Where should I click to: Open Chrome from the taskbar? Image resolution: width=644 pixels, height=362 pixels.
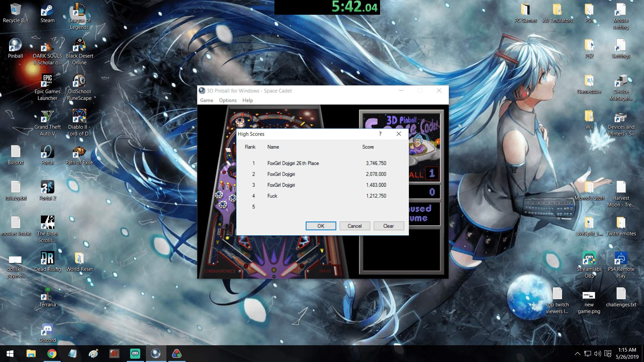coord(52,354)
